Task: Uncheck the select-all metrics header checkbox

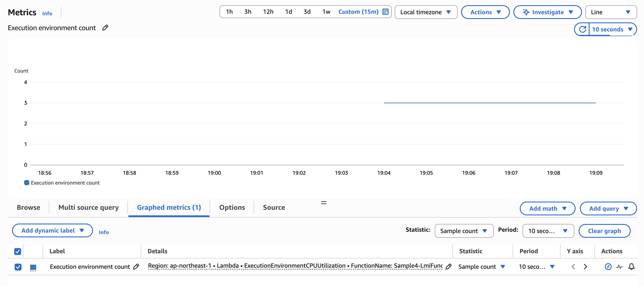Action: coord(17,251)
